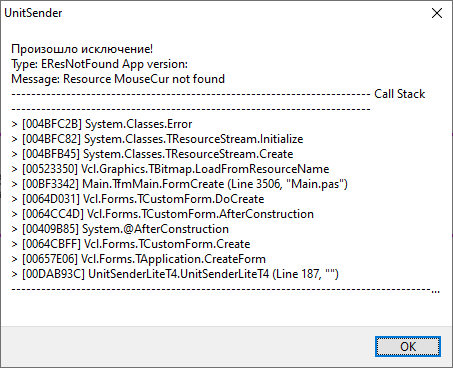Click the TCustomForm.Create stack line
The height and width of the screenshot is (368, 453).
tap(131, 244)
